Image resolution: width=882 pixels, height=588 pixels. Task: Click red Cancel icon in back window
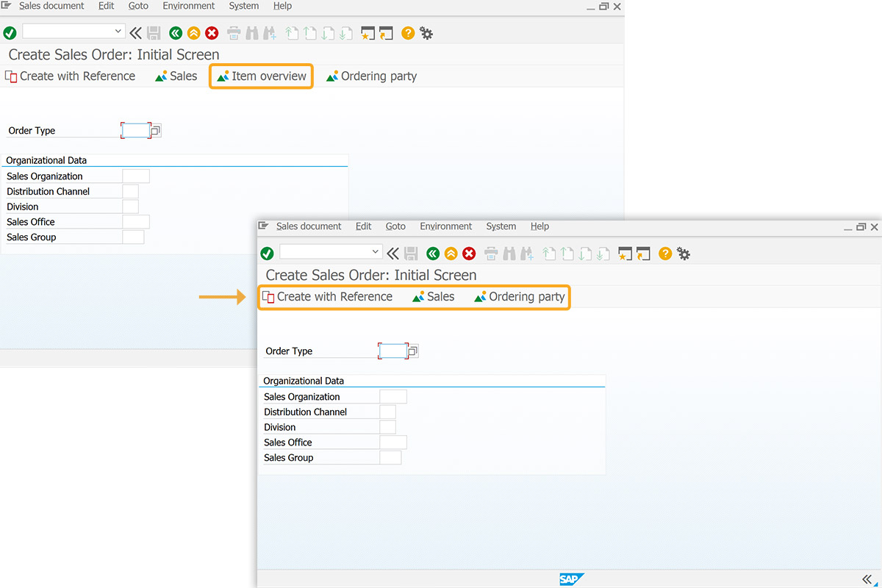(x=212, y=33)
